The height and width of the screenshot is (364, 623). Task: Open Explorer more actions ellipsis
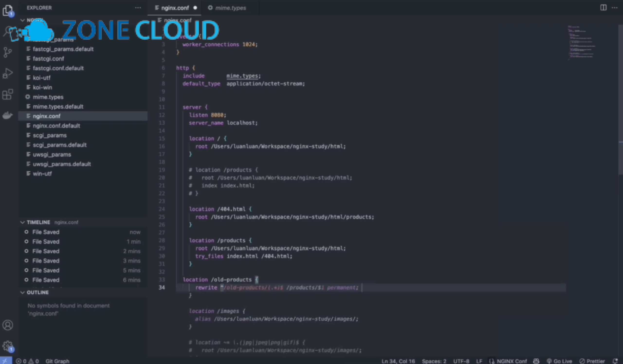(x=138, y=8)
